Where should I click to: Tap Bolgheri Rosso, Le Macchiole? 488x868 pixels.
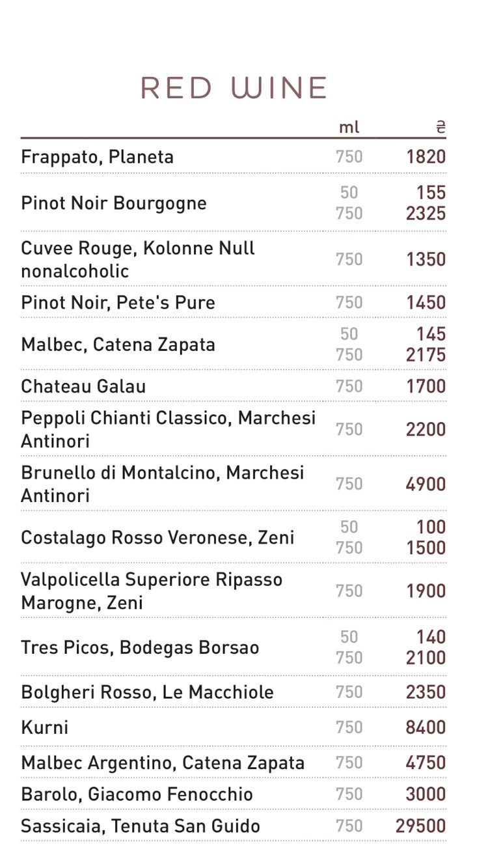click(233, 692)
